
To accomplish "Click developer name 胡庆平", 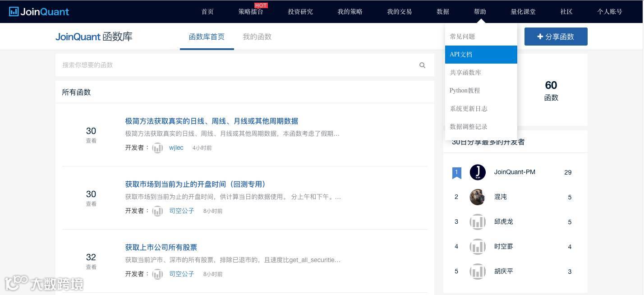I will [x=504, y=272].
